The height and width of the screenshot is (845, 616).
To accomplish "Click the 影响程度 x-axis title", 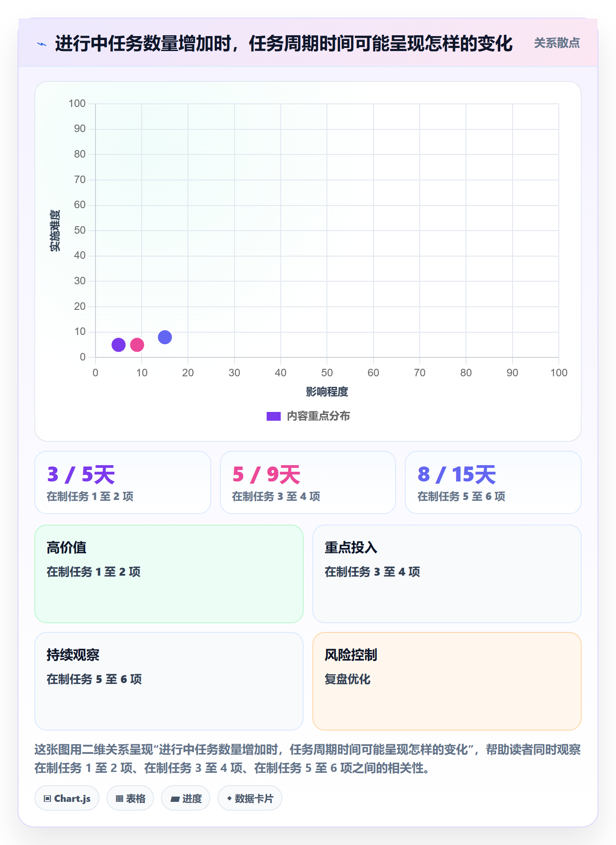I will (327, 392).
